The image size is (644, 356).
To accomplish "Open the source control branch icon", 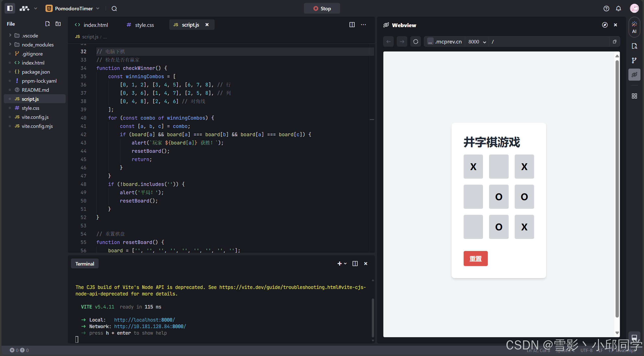I will 634,60.
